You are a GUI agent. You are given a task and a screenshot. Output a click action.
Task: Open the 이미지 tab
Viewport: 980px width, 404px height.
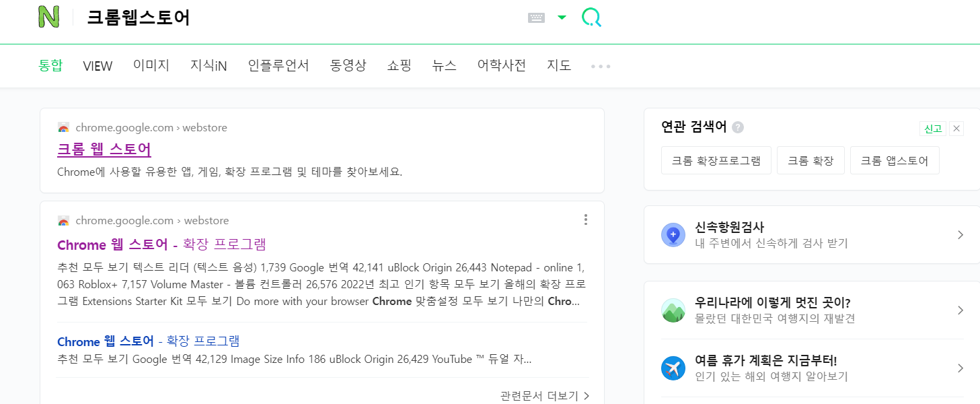coord(151,65)
